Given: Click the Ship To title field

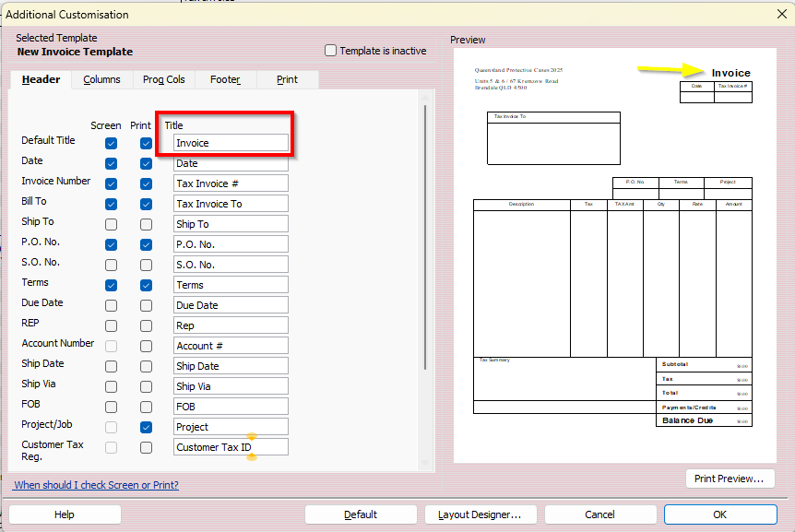Looking at the screenshot, I should [231, 224].
